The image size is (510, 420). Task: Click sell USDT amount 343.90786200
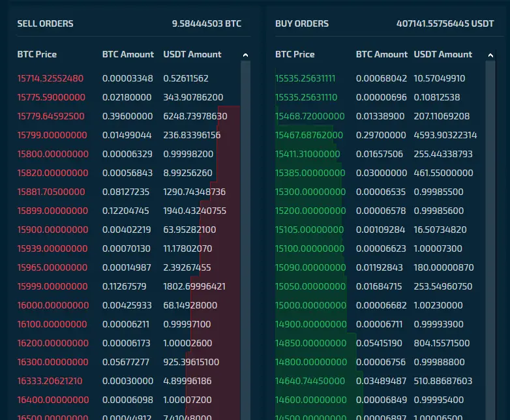193,97
